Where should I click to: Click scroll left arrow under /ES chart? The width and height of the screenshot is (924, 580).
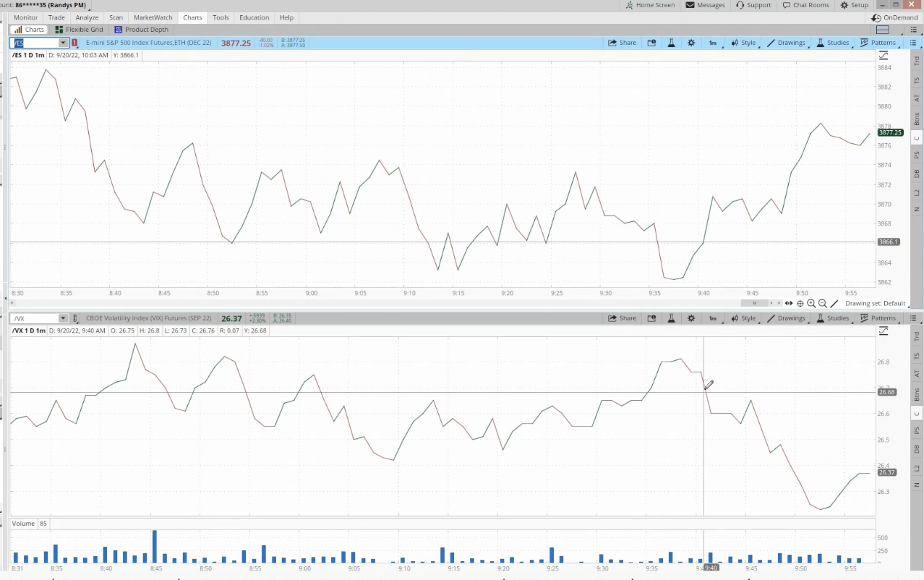tap(771, 304)
